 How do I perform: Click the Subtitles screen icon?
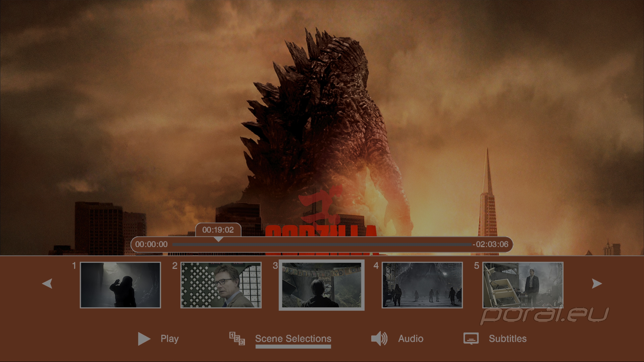point(471,339)
